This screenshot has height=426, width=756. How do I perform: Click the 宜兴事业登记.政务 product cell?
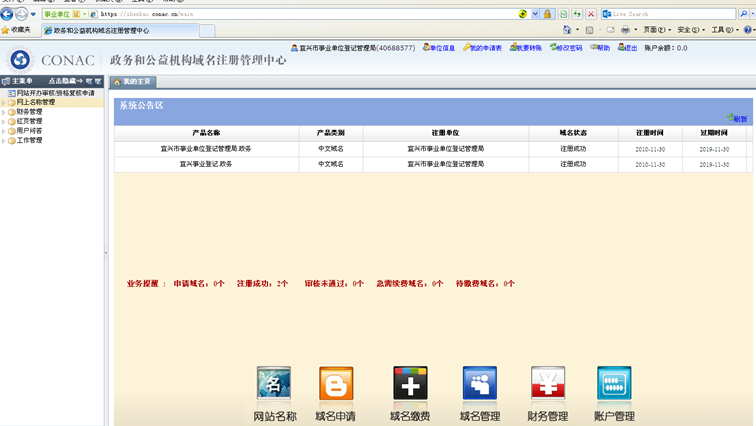point(206,164)
